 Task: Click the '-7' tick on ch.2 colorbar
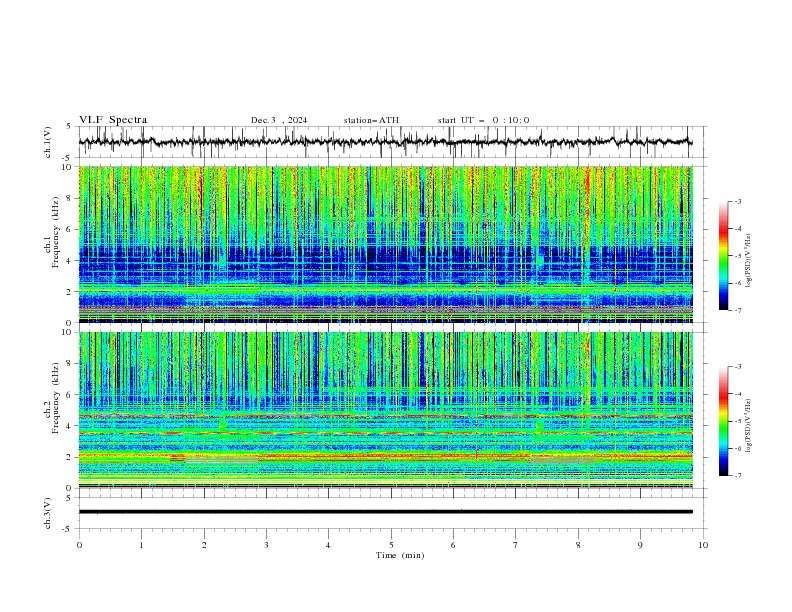tap(738, 475)
